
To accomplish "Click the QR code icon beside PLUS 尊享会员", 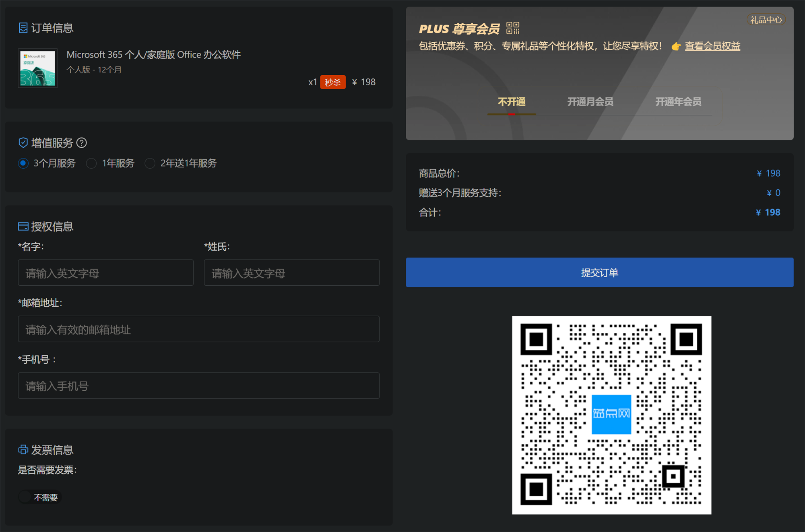I will tap(513, 28).
